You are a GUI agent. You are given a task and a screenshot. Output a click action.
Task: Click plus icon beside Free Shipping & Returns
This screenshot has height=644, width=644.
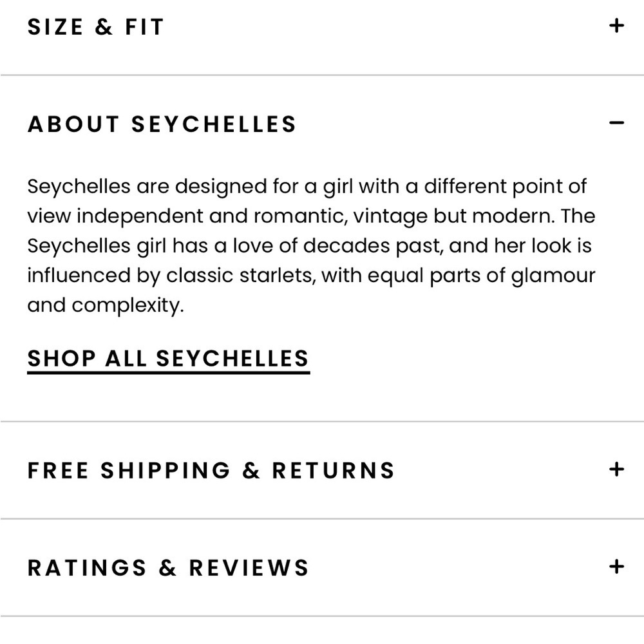(x=616, y=469)
